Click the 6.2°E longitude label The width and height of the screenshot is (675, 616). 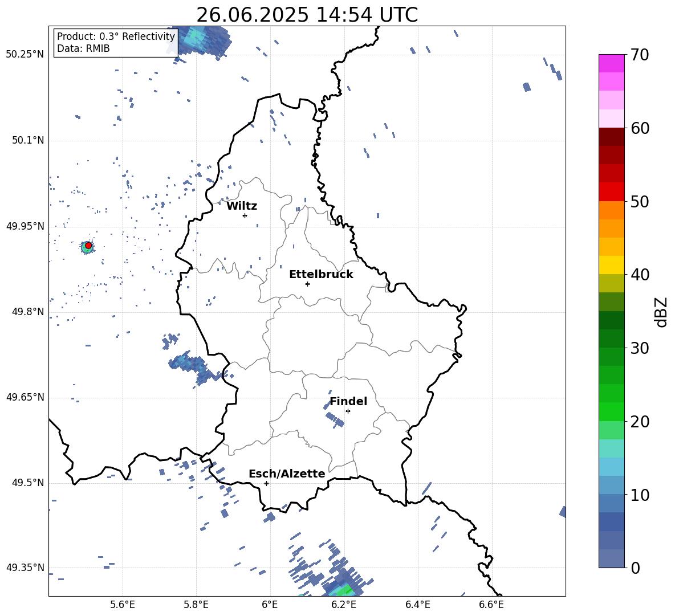click(344, 605)
